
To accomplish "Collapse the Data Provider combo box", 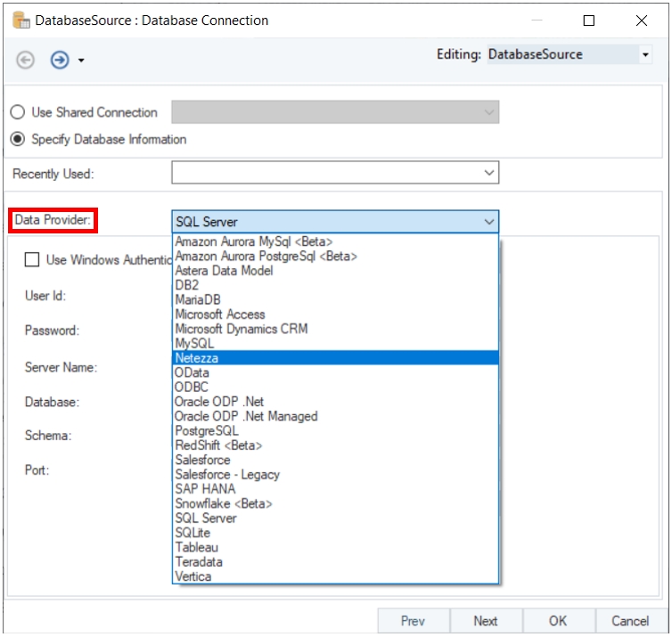I will 488,222.
